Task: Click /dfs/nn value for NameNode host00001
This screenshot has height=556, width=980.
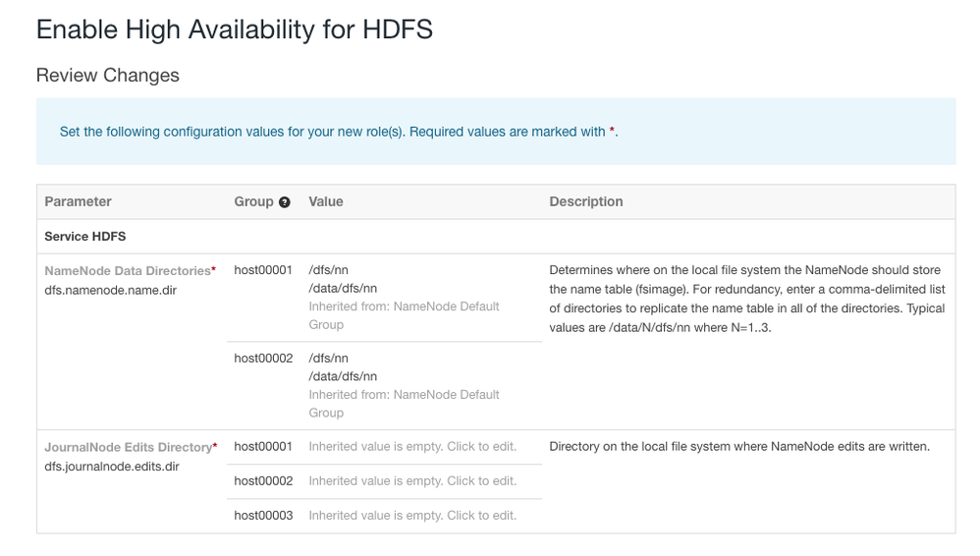Action: click(x=328, y=270)
